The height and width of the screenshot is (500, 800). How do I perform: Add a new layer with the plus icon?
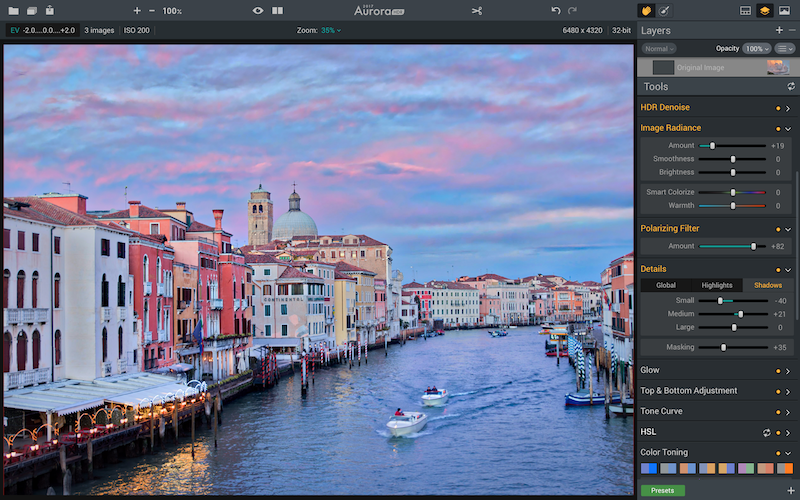pyautogui.click(x=779, y=30)
